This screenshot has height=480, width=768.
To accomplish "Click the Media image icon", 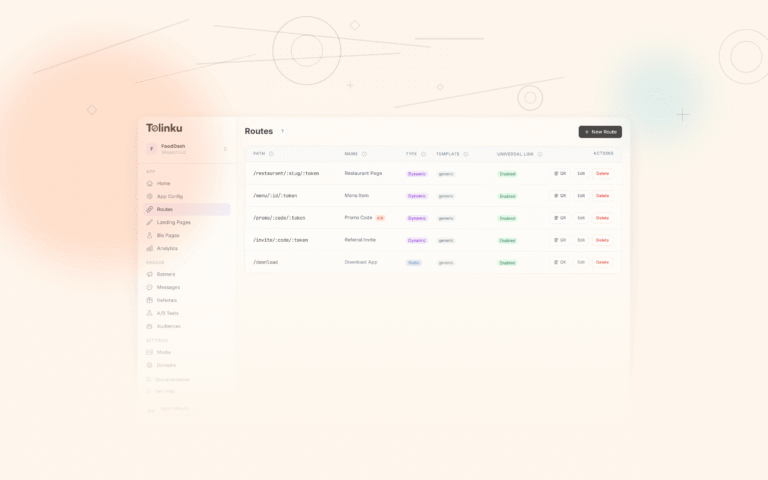I will (x=149, y=352).
